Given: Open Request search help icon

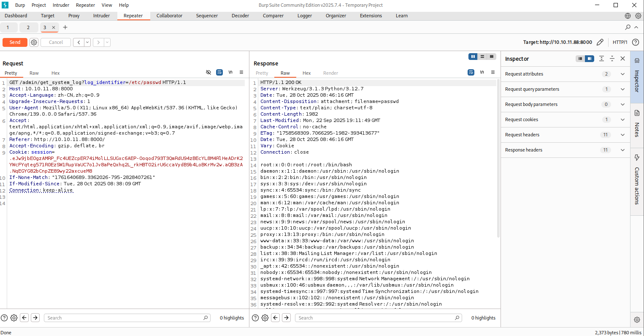Looking at the screenshot, I should (4, 318).
